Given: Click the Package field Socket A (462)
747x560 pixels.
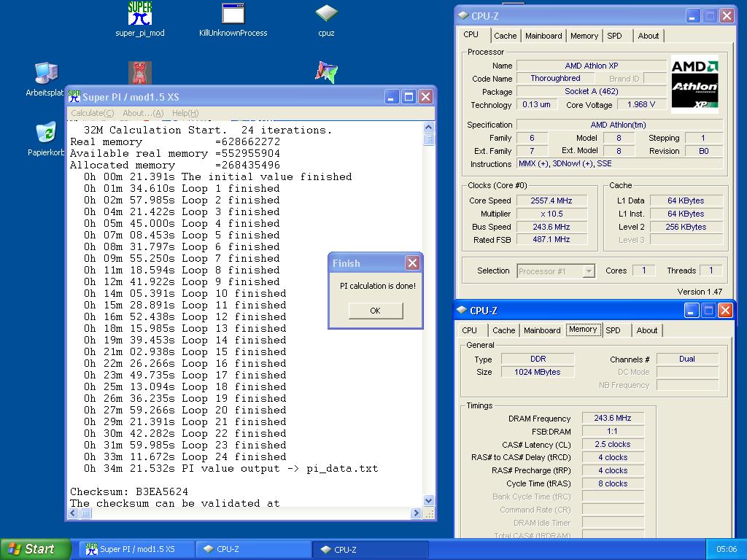Looking at the screenshot, I should (x=592, y=91).
